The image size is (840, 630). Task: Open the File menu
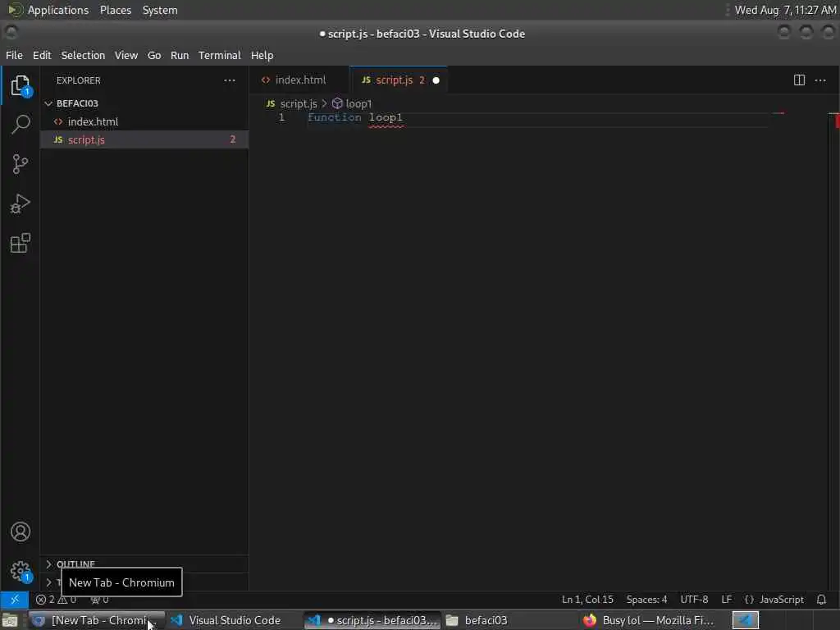(x=14, y=55)
